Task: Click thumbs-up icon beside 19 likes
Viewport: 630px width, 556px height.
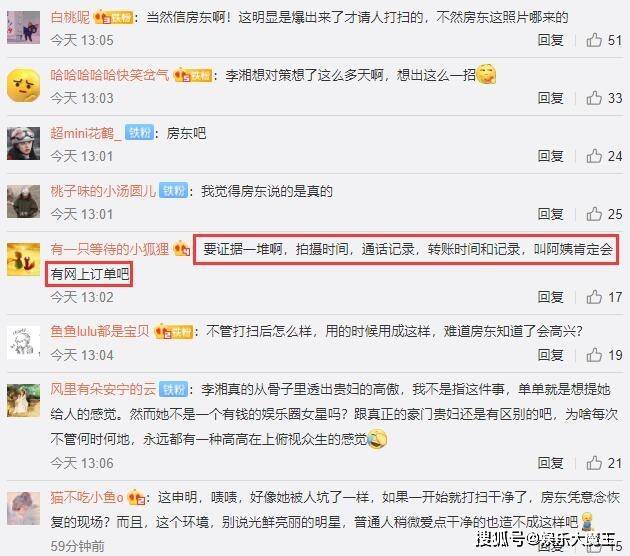Action: tap(594, 355)
